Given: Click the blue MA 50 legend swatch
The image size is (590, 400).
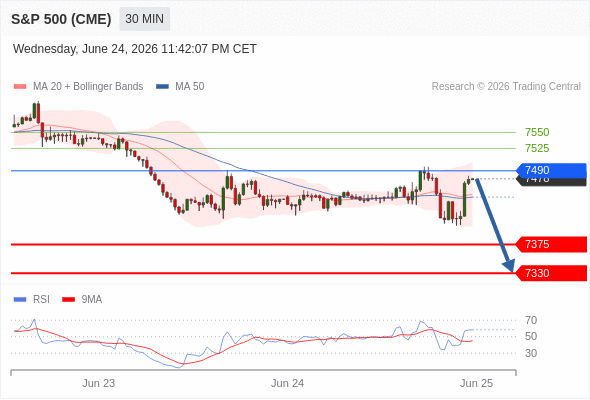Looking at the screenshot, I should (x=162, y=87).
